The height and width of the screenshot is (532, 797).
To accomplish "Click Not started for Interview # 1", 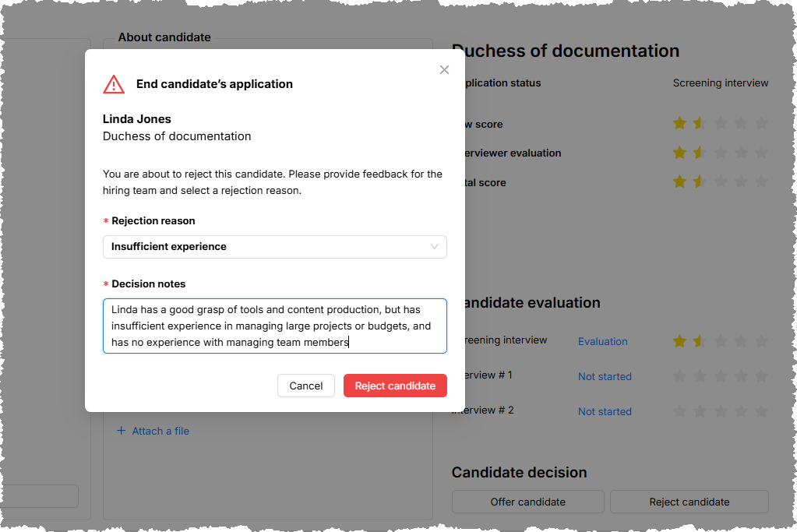I will [x=605, y=376].
